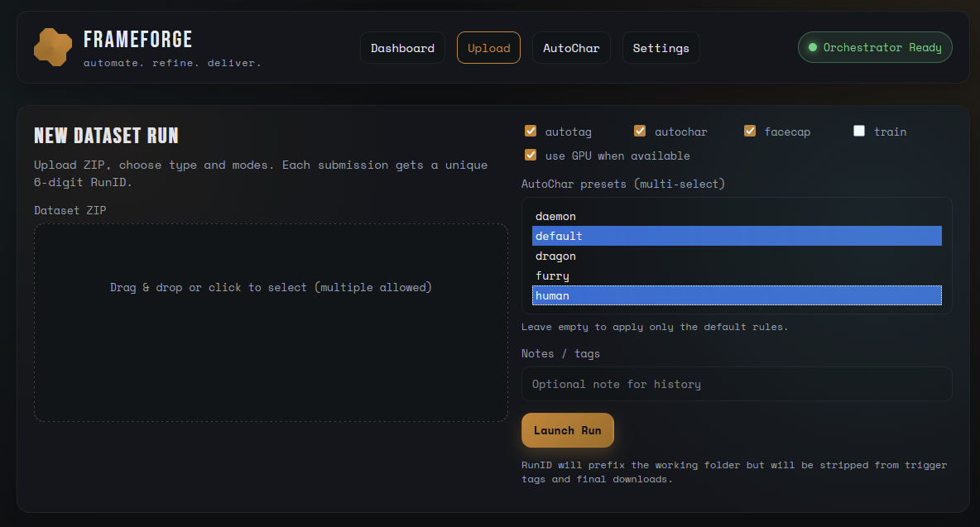Focus the Notes / tags input field
The width and height of the screenshot is (980, 527).
point(737,384)
